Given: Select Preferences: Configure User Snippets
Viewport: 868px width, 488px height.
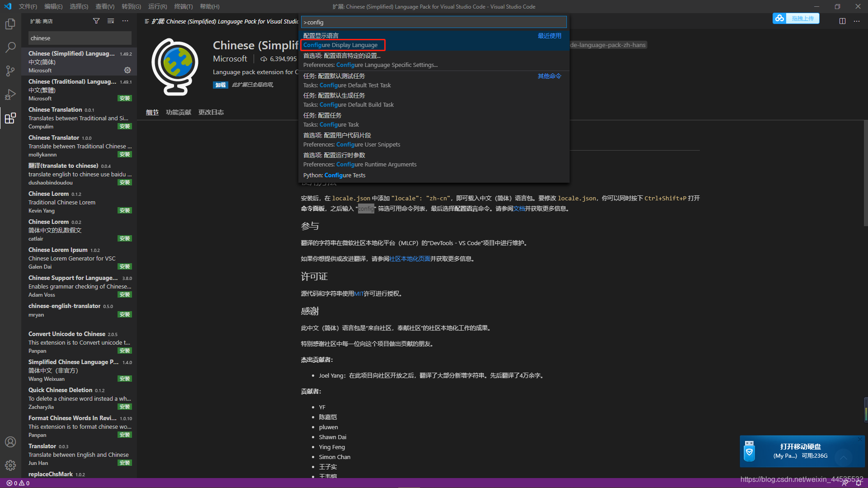Looking at the screenshot, I should pos(434,140).
